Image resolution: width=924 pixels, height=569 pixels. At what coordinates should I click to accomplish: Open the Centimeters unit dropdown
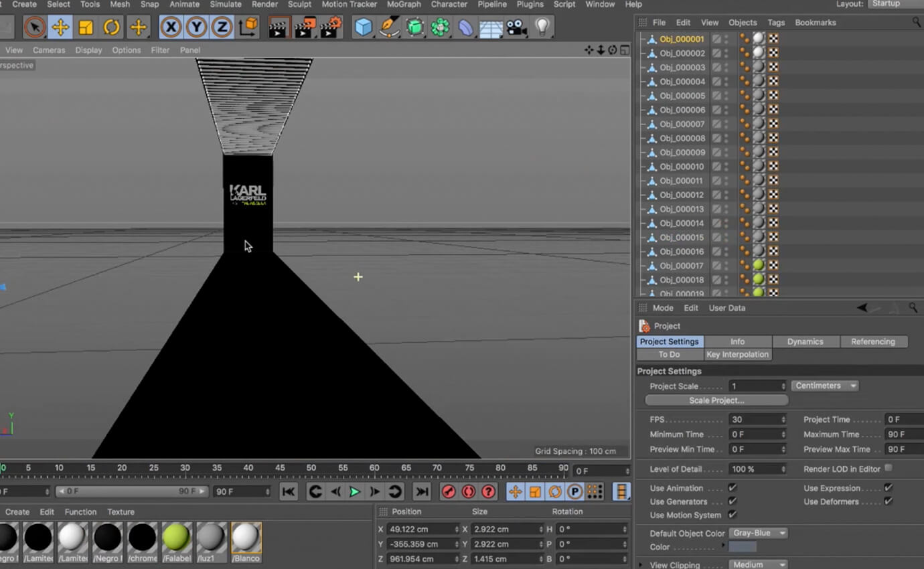[825, 386]
